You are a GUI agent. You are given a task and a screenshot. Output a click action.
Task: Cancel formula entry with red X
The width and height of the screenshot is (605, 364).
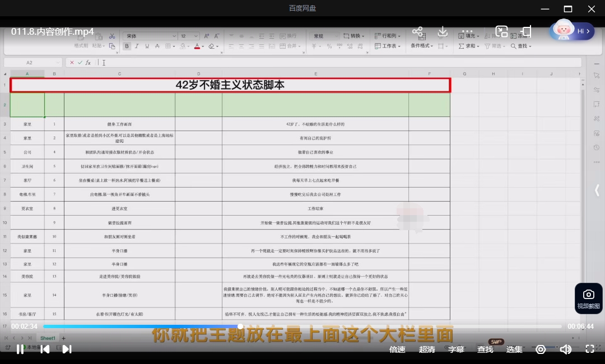click(72, 63)
